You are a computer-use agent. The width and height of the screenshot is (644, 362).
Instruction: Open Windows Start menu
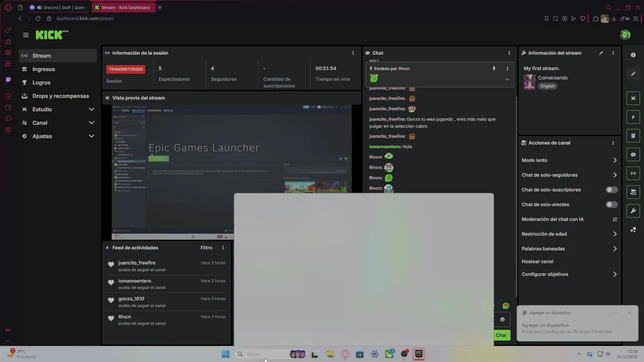(225, 354)
